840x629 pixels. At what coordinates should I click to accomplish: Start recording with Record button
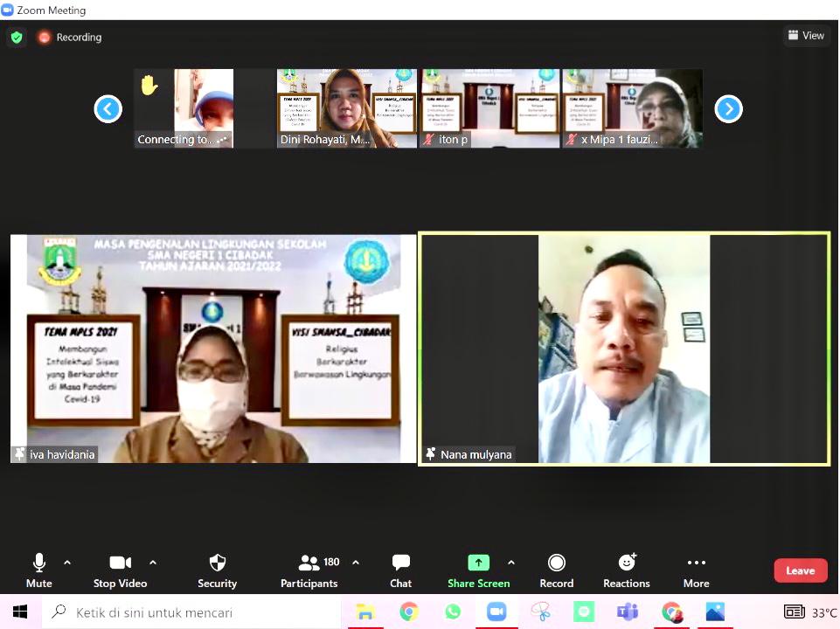pyautogui.click(x=556, y=570)
